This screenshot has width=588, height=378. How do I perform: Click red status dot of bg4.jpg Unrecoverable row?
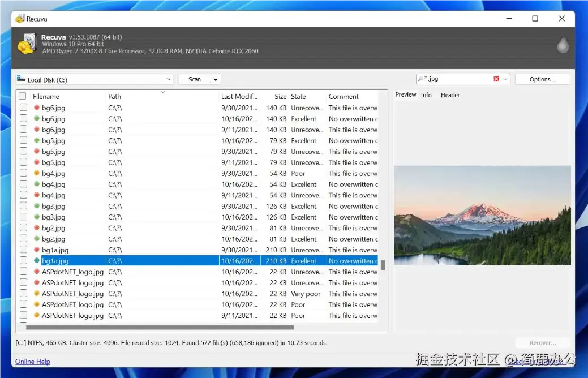pos(37,195)
